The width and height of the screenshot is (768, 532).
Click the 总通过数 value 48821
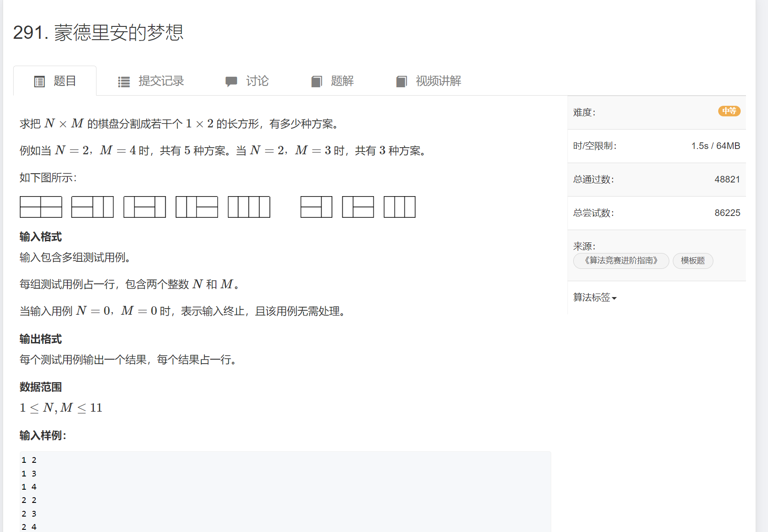point(727,179)
